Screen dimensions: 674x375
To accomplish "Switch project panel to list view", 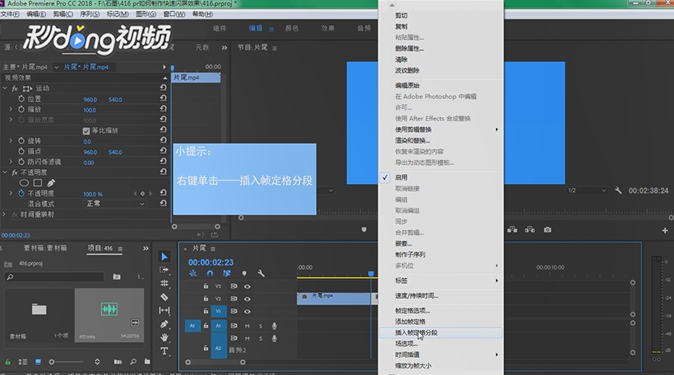I will [23, 362].
